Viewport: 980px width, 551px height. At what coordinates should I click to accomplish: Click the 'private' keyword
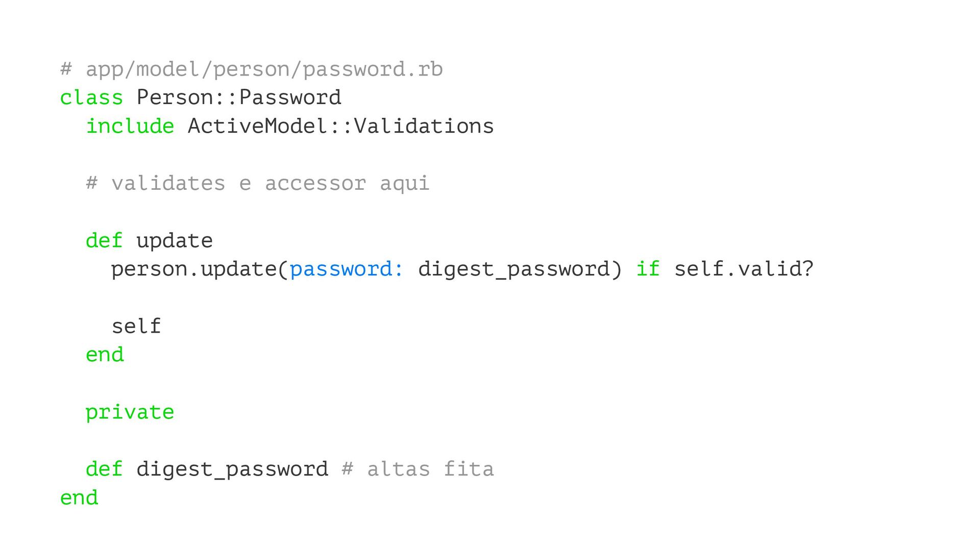click(x=130, y=412)
